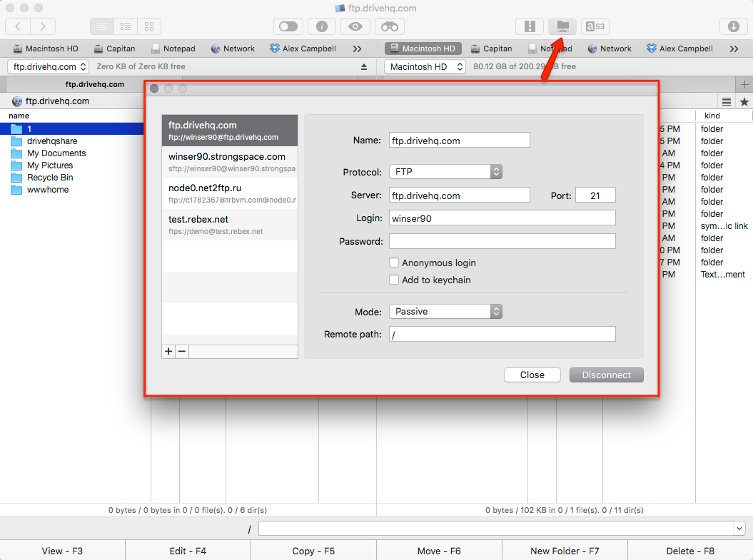Open Notepad volume in left favorites bar
753x560 pixels.
point(173,49)
